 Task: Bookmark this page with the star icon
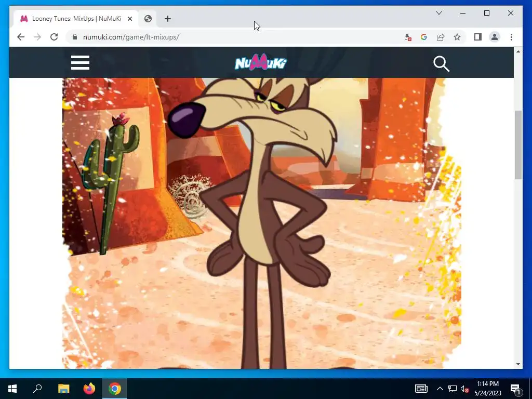coord(457,37)
